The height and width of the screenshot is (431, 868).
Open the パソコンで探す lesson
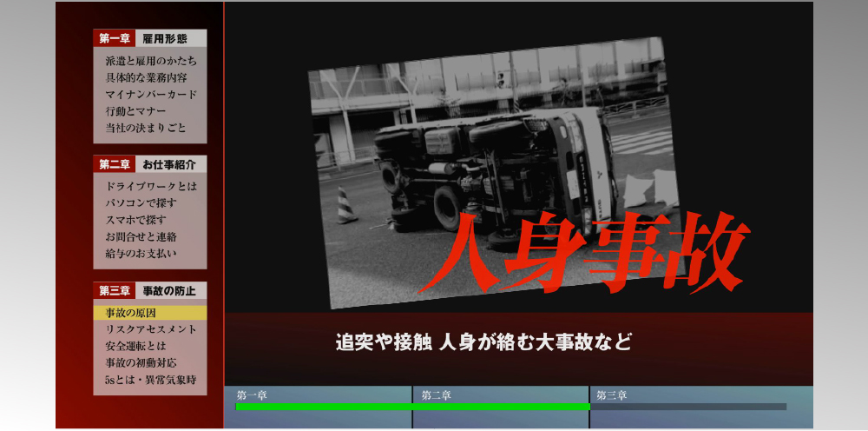tap(141, 203)
